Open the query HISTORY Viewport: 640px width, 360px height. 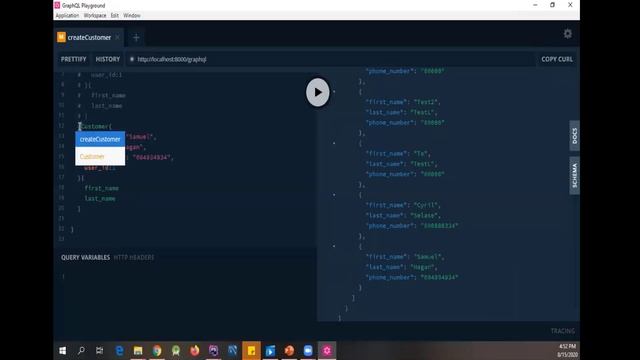[108, 59]
